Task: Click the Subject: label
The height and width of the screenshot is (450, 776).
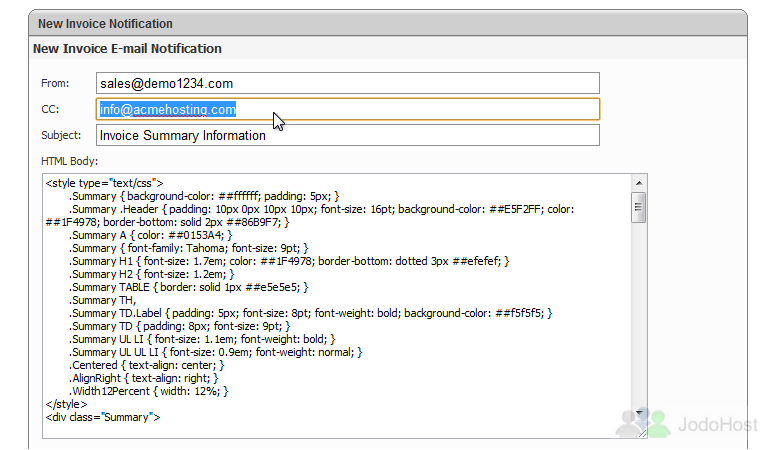Action: point(61,135)
